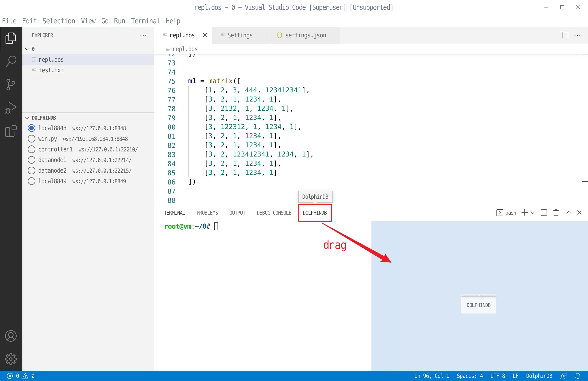Click Ln 96, Col 1 in status bar
This screenshot has height=381, width=588.
(x=431, y=376)
